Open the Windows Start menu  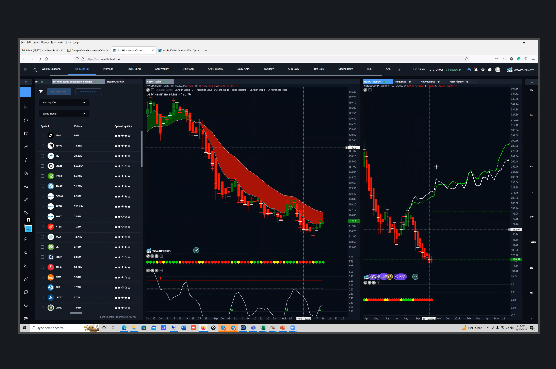coord(24,328)
